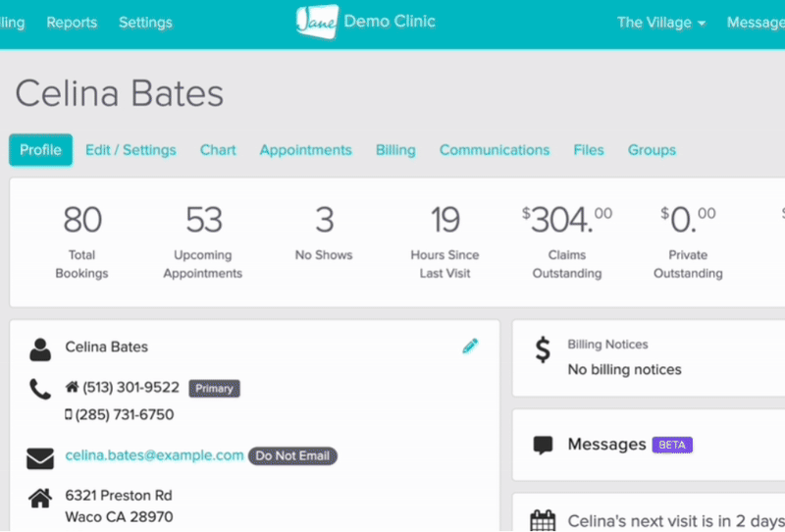Click the Jane logo icon
The width and height of the screenshot is (785, 532).
317,22
